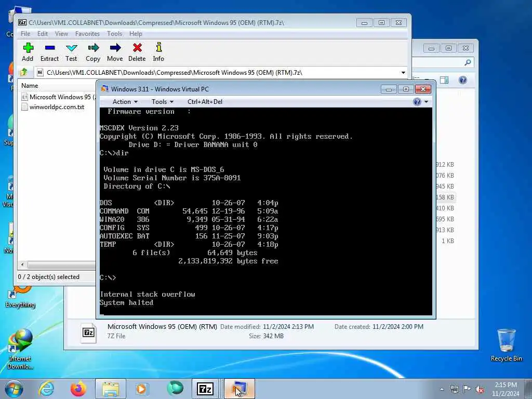Click inside the DOS virtual machine screen
This screenshot has height=399, width=532.
tap(265, 211)
